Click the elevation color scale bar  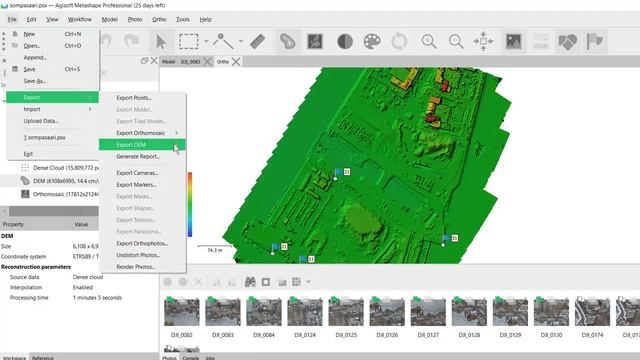pyautogui.click(x=190, y=204)
